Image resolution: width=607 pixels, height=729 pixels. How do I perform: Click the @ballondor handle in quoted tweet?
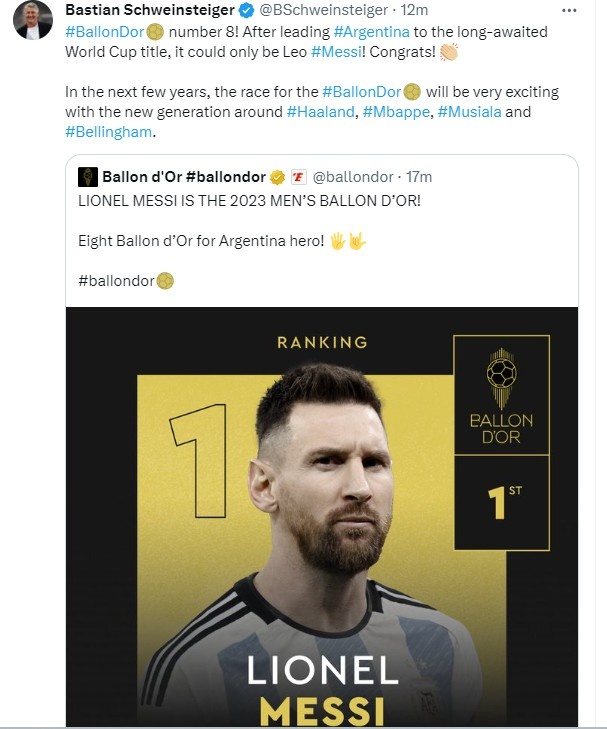(x=353, y=177)
